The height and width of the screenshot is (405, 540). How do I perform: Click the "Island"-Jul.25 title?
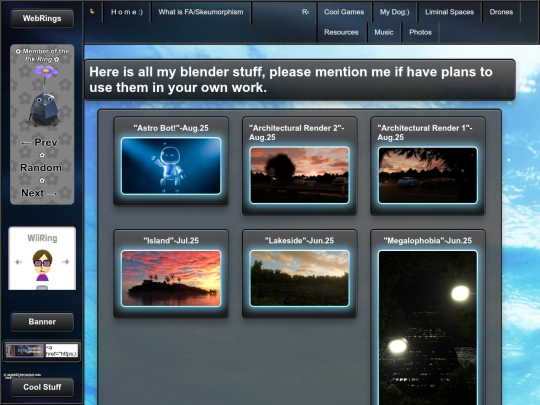click(171, 241)
